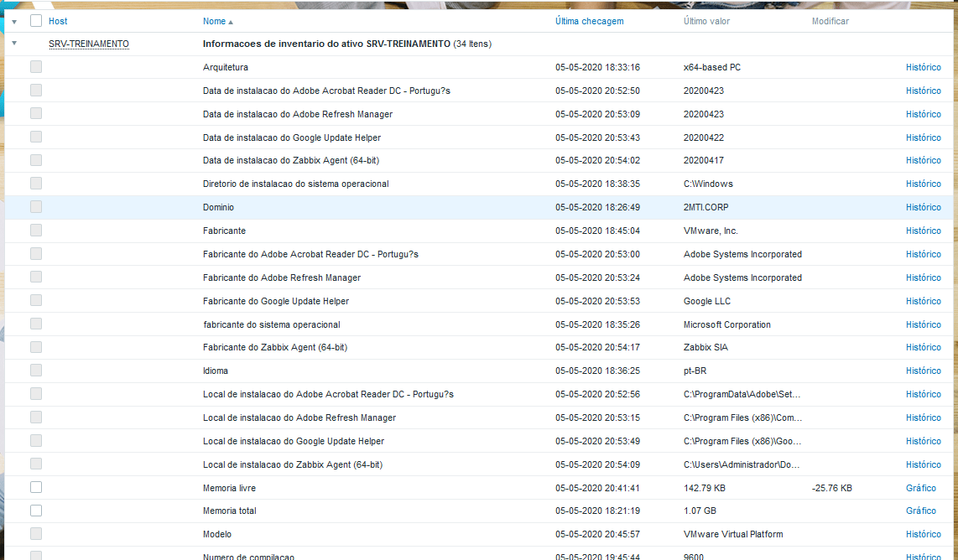The height and width of the screenshot is (560, 958).
Task: Tick checkbox for Idioma row
Action: (36, 370)
